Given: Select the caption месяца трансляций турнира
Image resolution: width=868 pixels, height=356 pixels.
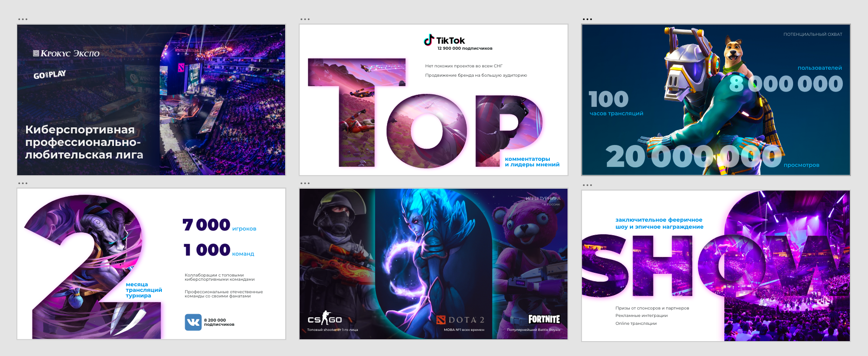Looking at the screenshot, I should tap(144, 290).
